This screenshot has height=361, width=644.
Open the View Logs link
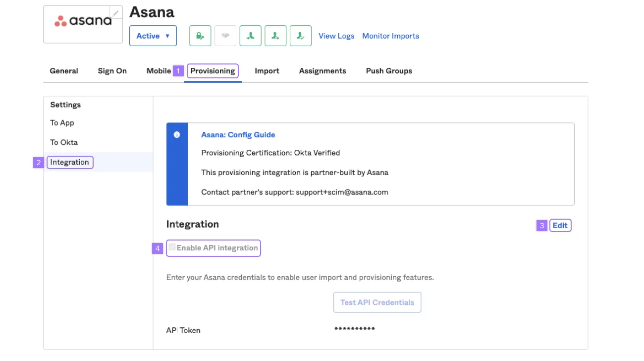tap(336, 36)
